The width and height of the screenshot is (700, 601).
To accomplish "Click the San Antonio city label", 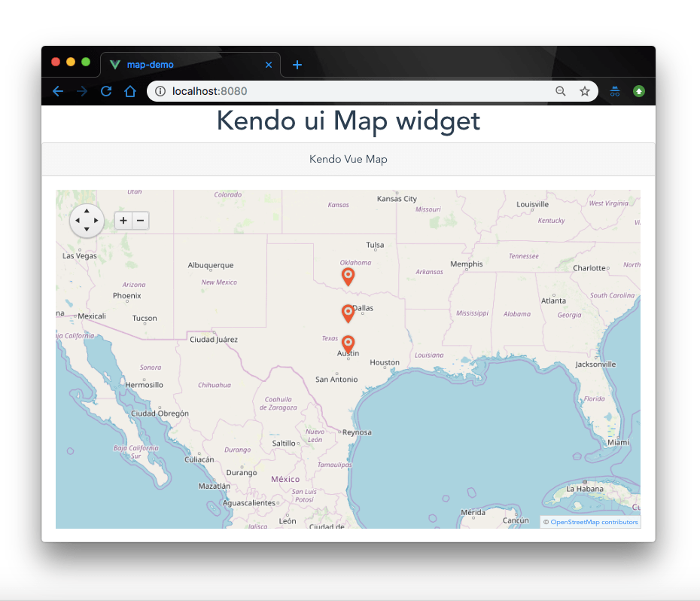I will tap(336, 380).
